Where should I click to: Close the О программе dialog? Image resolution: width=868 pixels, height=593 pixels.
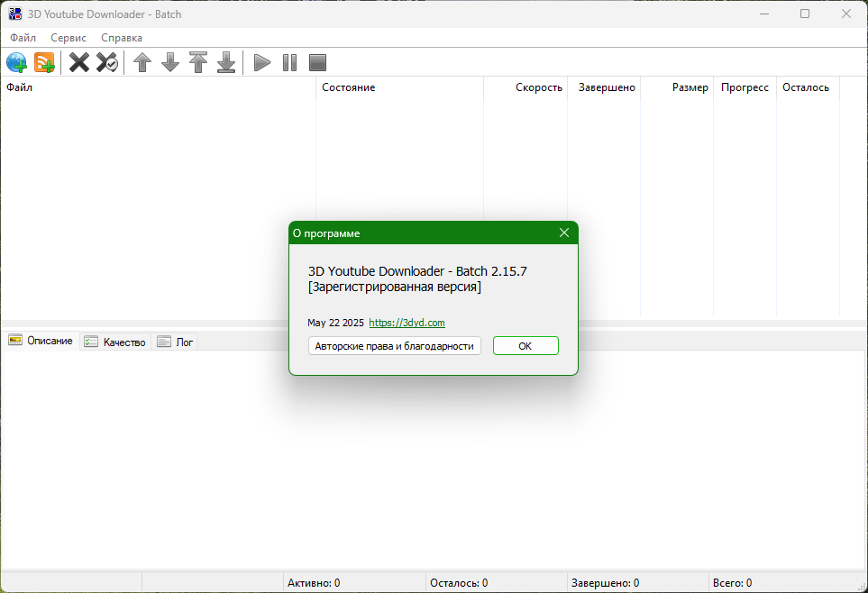pos(564,233)
